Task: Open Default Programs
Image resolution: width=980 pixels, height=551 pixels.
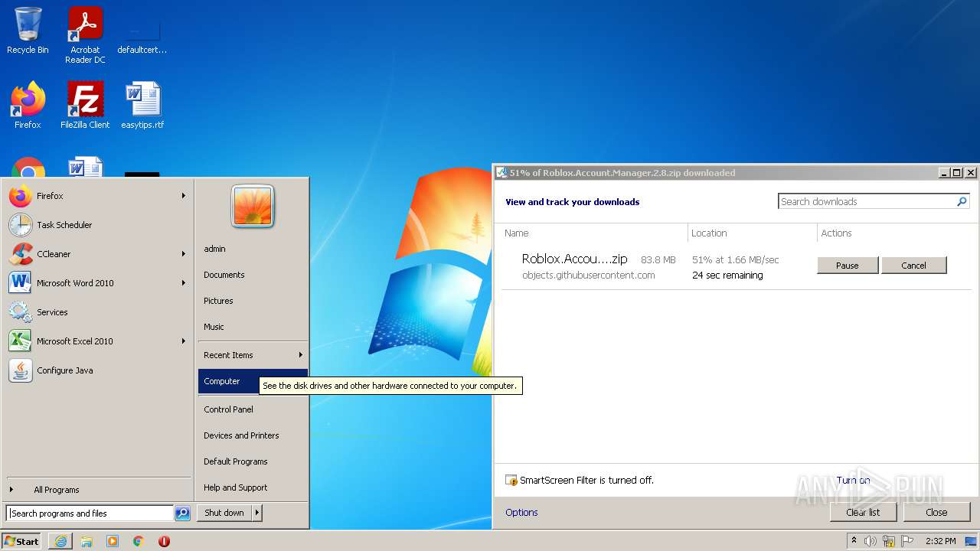Action: 253,461
